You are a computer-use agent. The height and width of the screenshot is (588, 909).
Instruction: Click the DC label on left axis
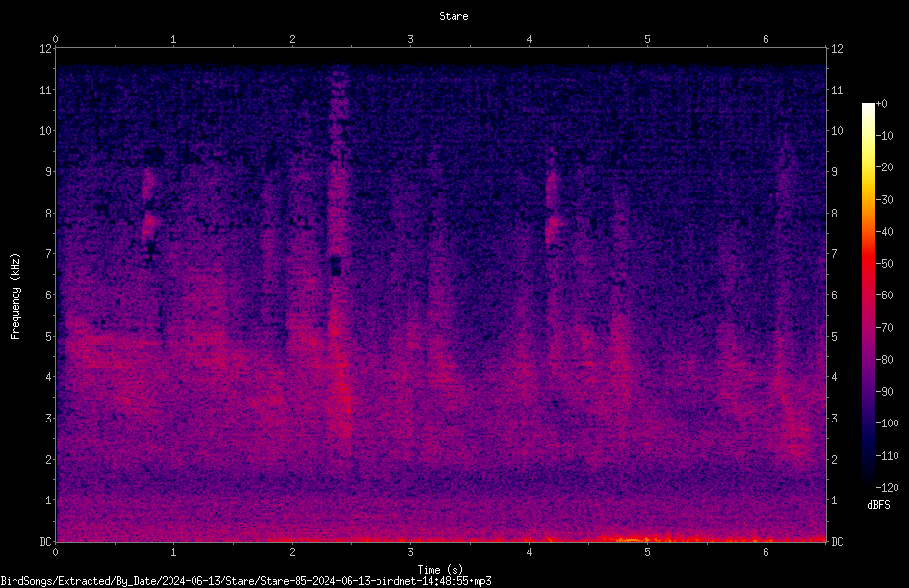[x=45, y=542]
